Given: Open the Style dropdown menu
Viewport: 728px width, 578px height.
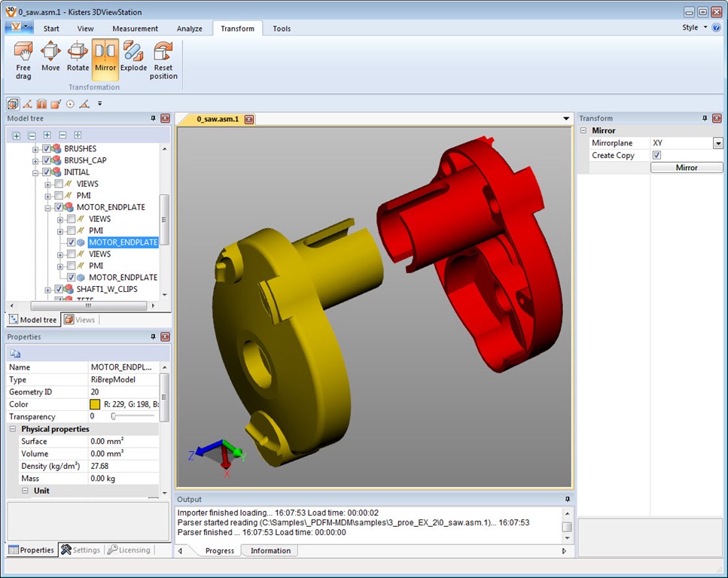Looking at the screenshot, I should (x=695, y=27).
